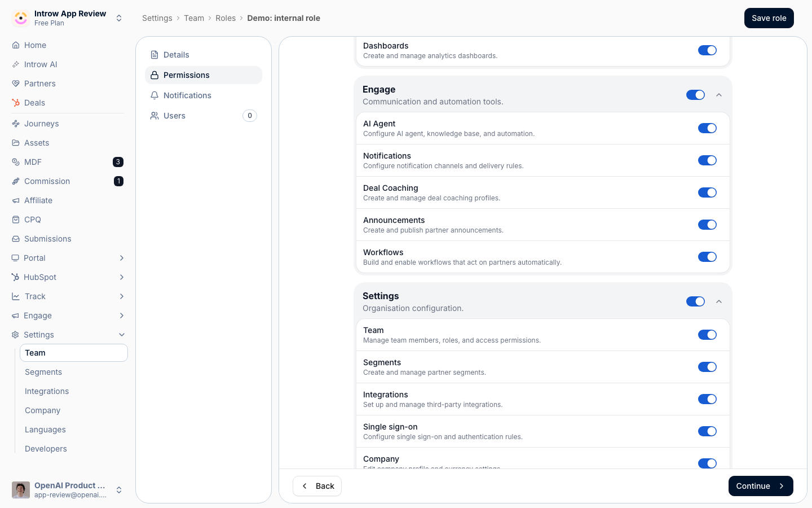The image size is (812, 508).
Task: Click the Journeys icon in sidebar
Action: [x=16, y=124]
